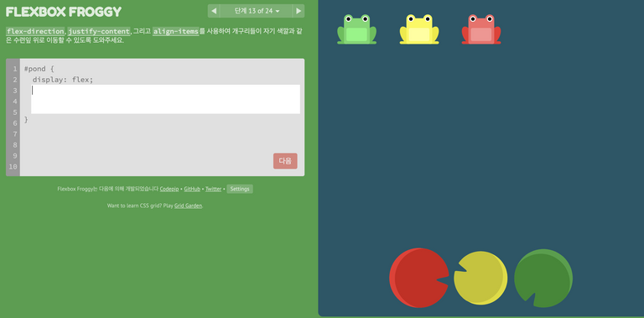
Task: Open the Settings menu
Action: (240, 189)
